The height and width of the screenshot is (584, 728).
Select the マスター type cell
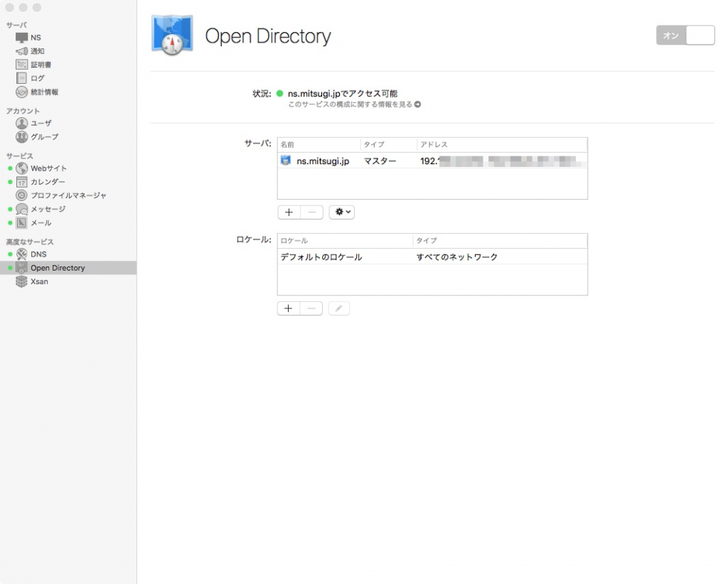pos(380,161)
